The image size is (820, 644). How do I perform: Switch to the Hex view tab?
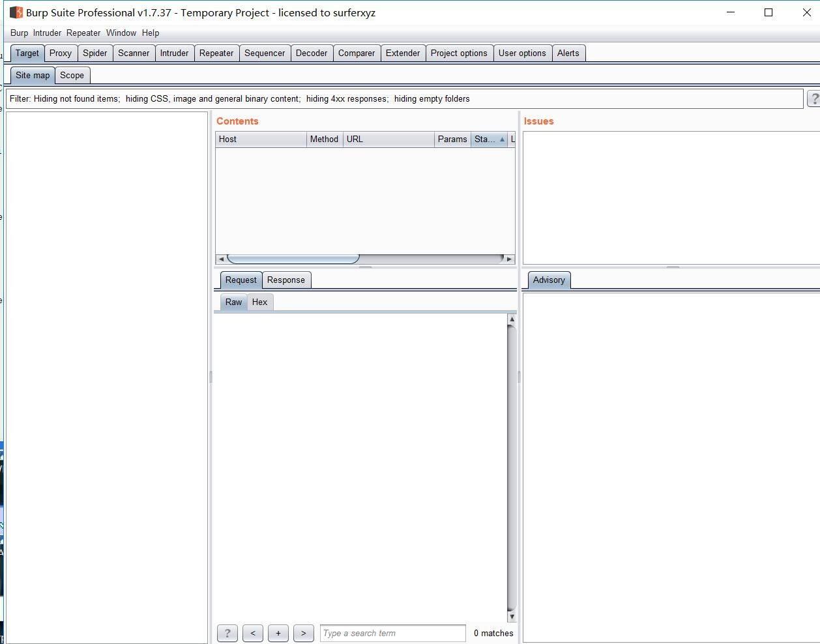point(260,302)
